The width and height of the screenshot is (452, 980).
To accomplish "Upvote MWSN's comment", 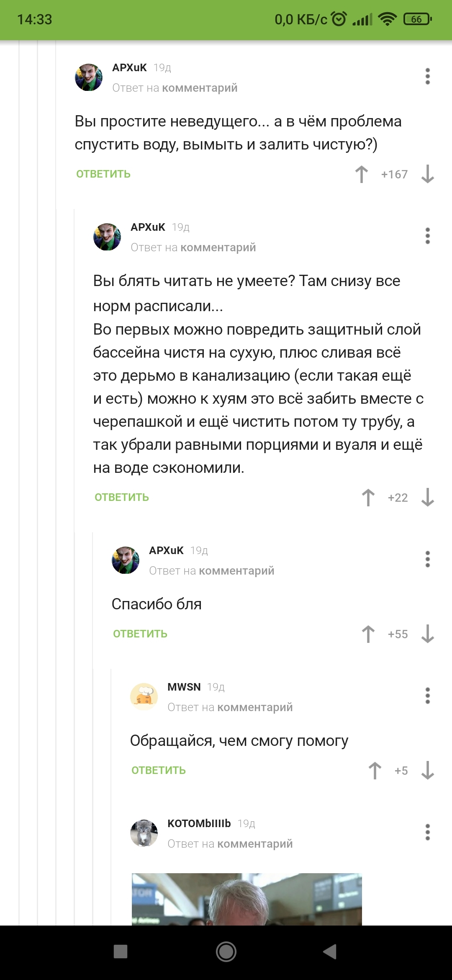I will tap(375, 771).
